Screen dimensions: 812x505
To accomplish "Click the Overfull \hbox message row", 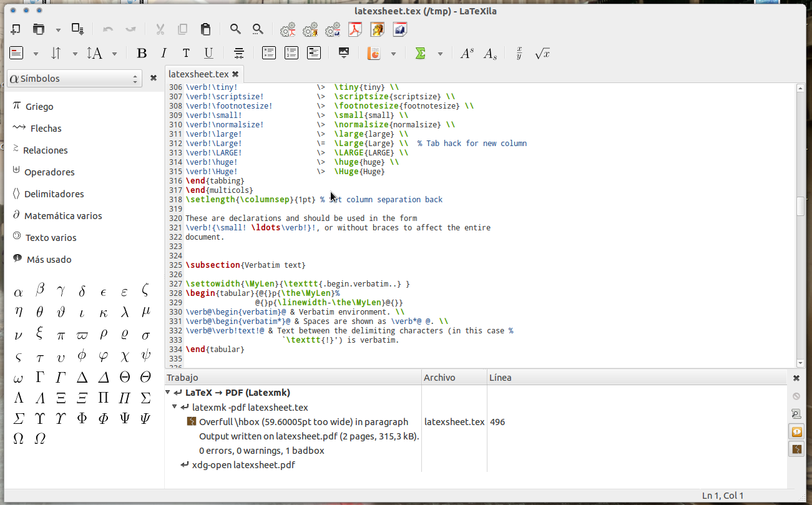I will [x=303, y=422].
